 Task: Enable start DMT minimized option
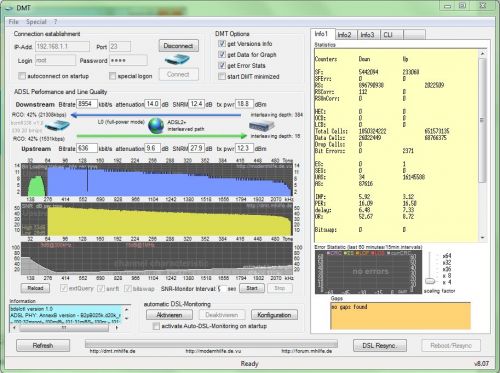pyautogui.click(x=222, y=76)
